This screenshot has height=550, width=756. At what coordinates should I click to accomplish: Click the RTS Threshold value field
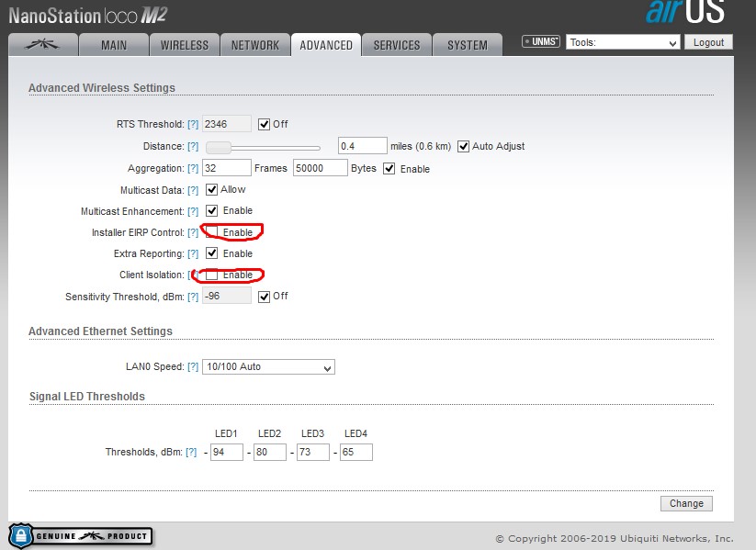coord(227,124)
